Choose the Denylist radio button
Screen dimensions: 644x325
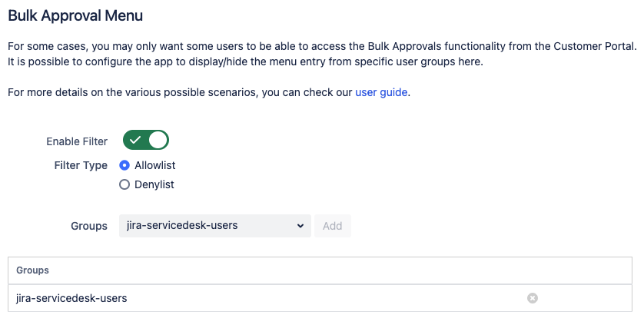pos(124,184)
